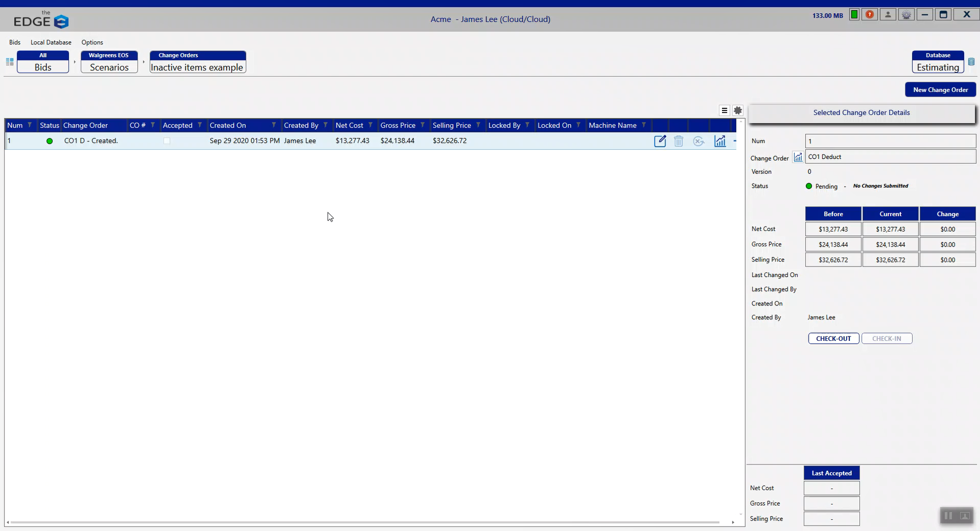Screen dimensions: 980x531
Task: Click the hamburger list icon above the table
Action: (x=724, y=110)
